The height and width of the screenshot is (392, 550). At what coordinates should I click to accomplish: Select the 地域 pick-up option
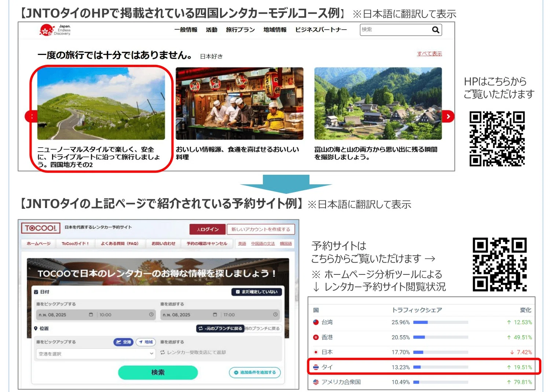tap(146, 342)
